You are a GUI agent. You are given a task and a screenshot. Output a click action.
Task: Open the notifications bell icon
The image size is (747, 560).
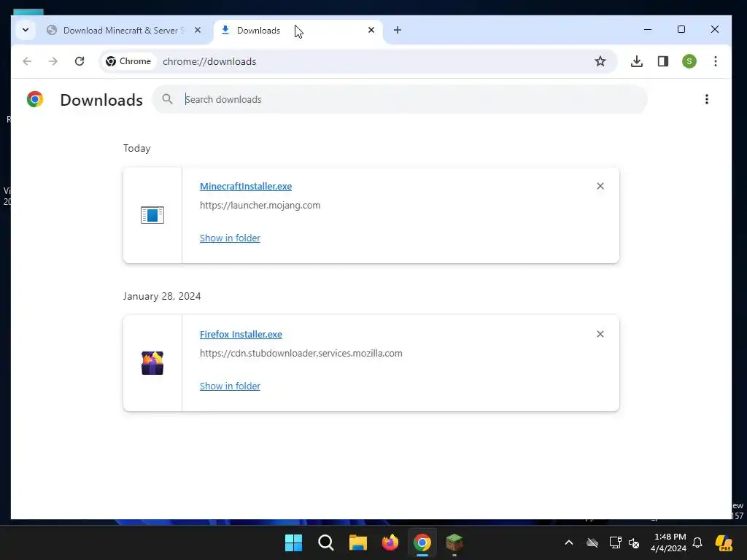[x=697, y=542]
